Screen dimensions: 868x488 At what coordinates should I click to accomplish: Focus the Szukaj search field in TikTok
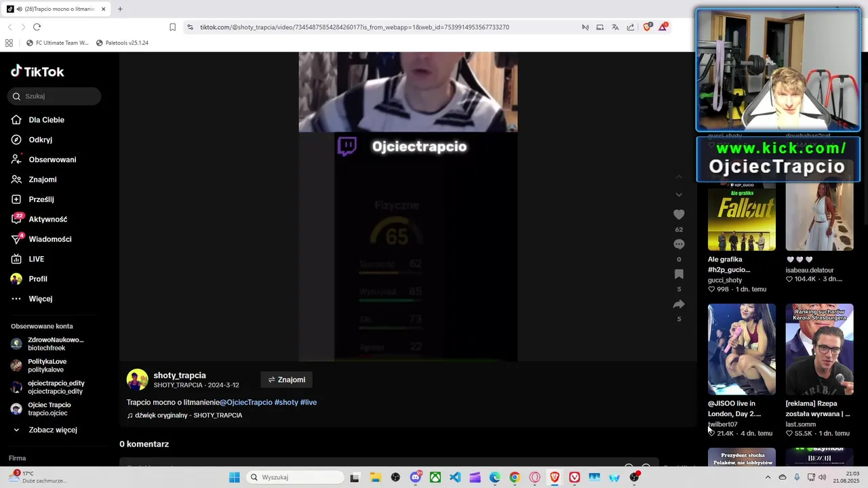click(x=55, y=96)
